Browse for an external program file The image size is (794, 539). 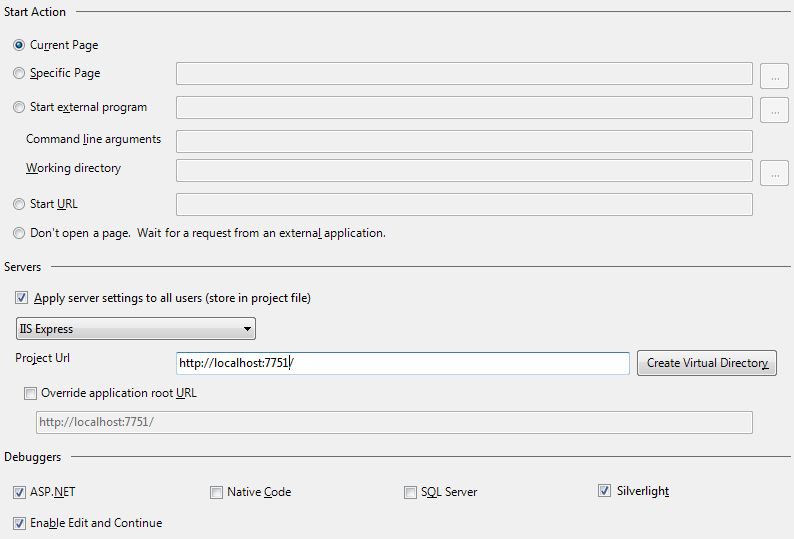pyautogui.click(x=774, y=110)
